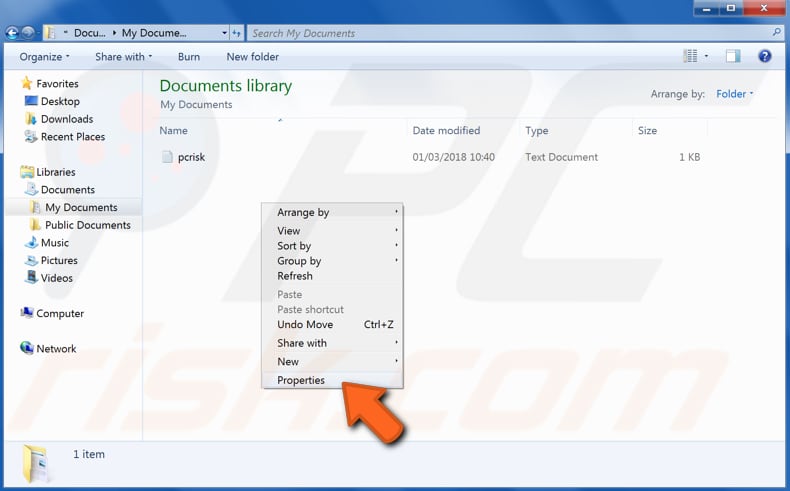
Task: Click the Desktop icon in sidebar
Action: click(31, 101)
